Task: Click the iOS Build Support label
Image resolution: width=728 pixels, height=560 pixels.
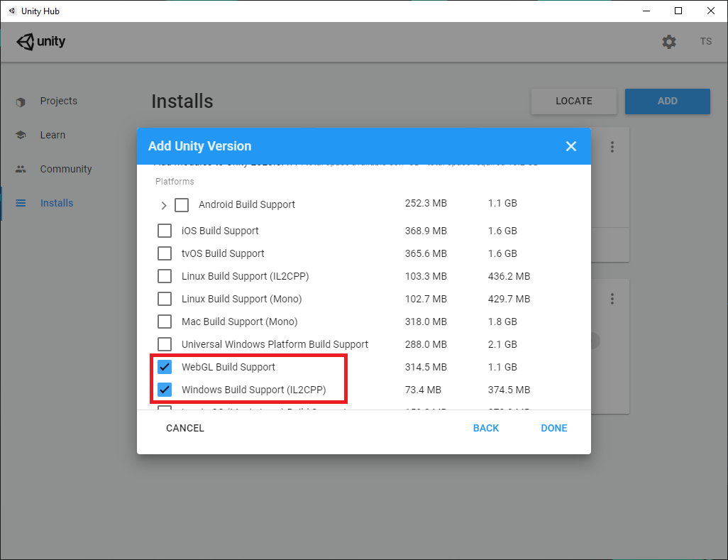Action: (x=220, y=231)
